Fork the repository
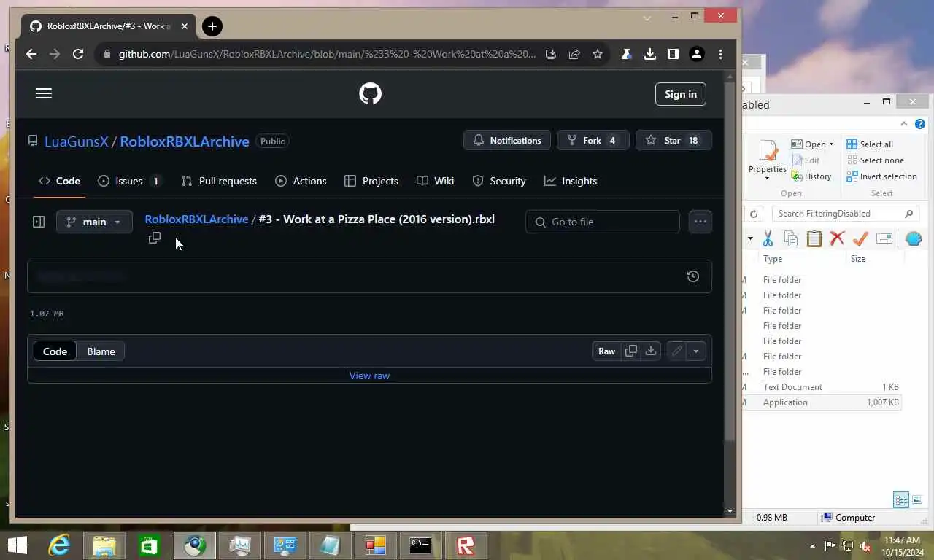Image resolution: width=934 pixels, height=560 pixels. coord(593,141)
